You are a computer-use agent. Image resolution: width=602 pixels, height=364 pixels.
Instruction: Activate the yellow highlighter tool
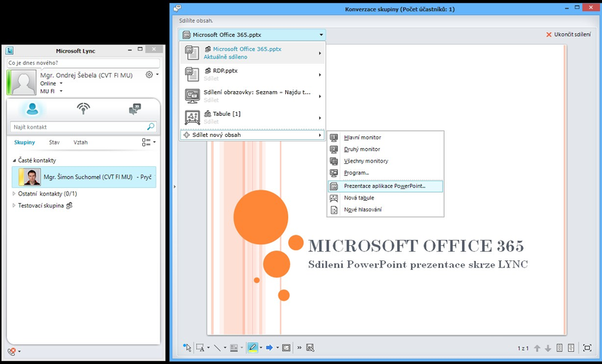pos(252,347)
